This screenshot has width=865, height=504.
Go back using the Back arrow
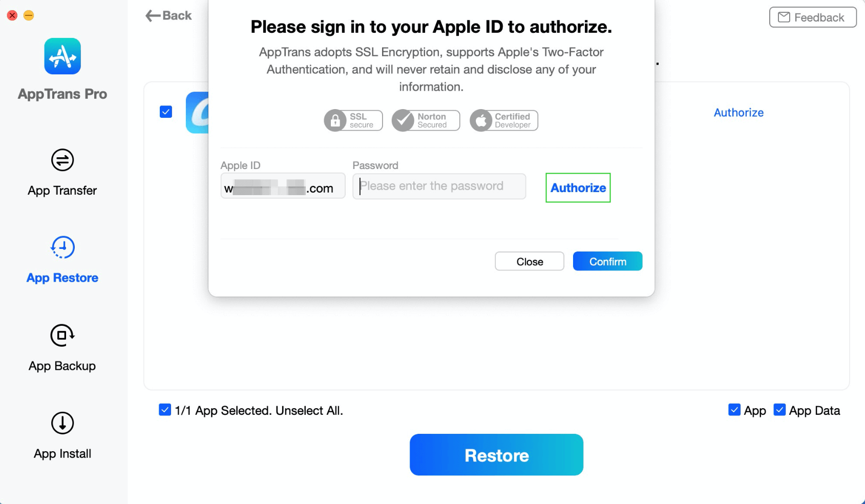coord(168,16)
